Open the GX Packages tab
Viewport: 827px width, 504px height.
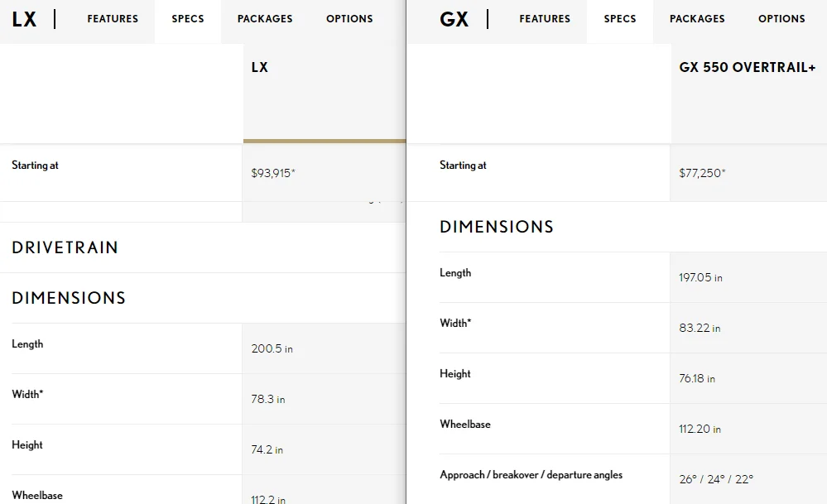tap(697, 19)
